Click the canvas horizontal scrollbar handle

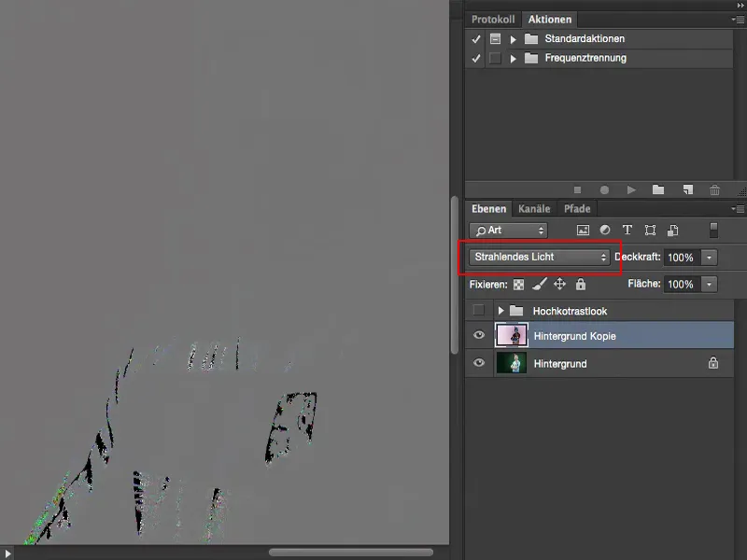[x=351, y=553]
